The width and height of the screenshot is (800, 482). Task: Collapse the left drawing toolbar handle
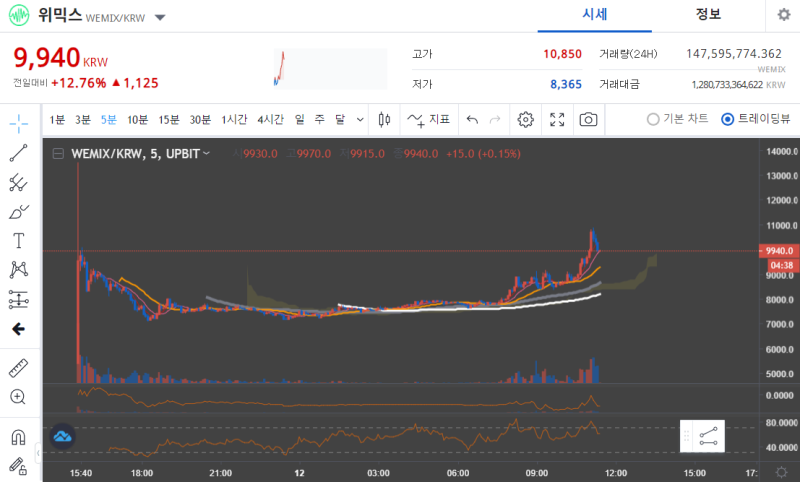[38, 452]
